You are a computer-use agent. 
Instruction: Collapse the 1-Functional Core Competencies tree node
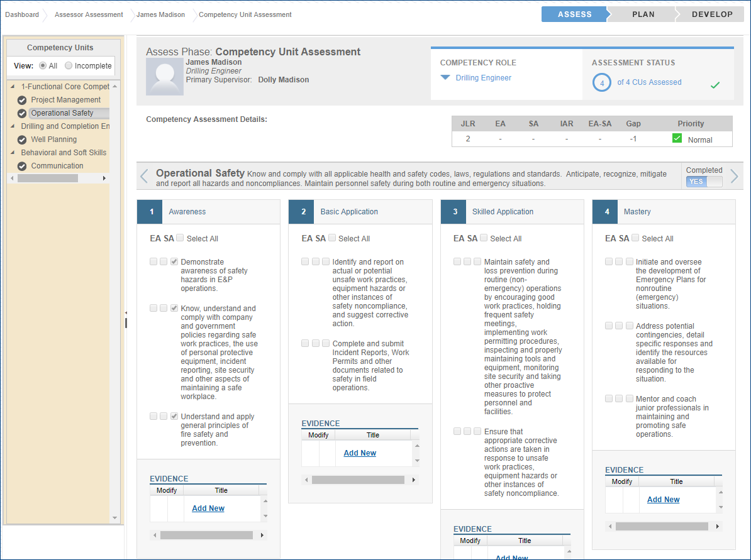[x=13, y=87]
